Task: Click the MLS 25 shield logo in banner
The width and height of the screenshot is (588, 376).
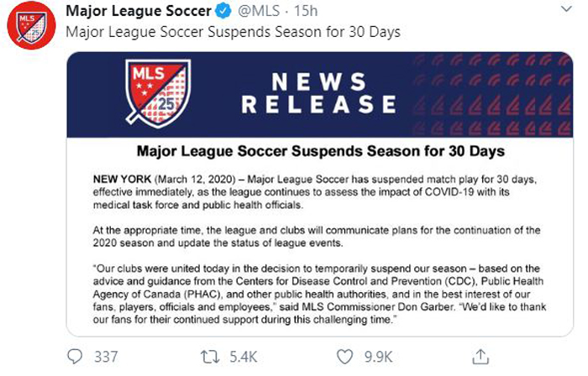Action: click(158, 93)
